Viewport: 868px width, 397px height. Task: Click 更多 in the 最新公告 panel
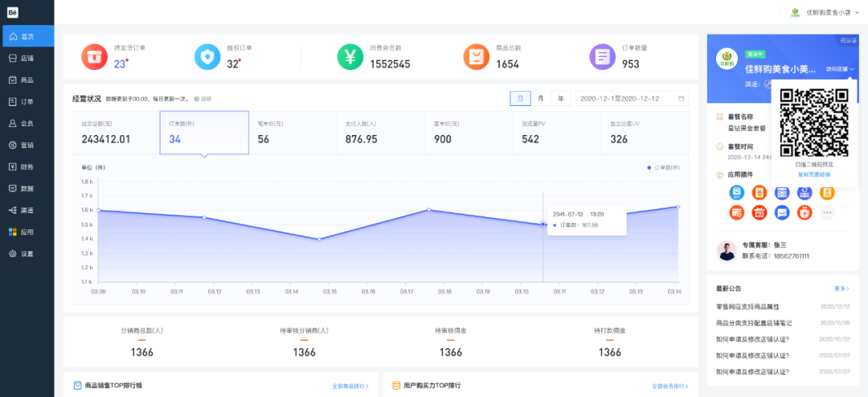pos(841,289)
